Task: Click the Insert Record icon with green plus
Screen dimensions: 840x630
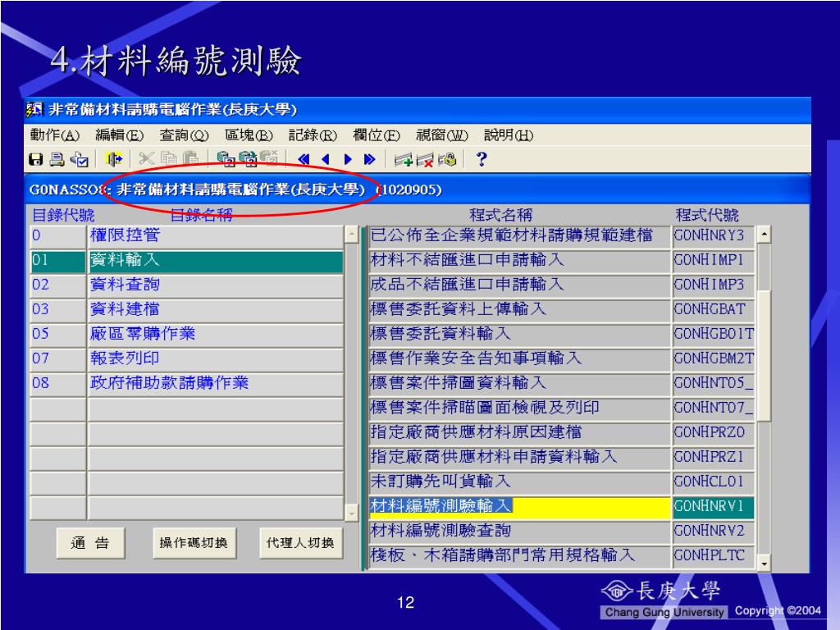Action: coord(404,160)
